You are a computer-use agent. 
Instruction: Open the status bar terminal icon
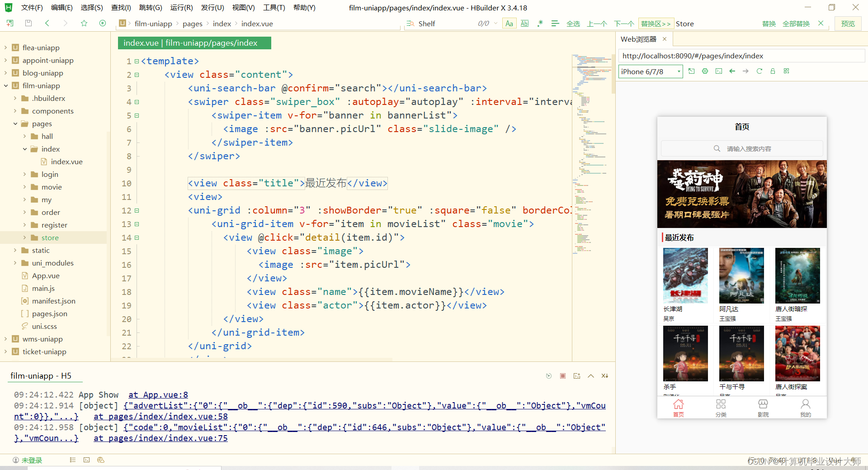tap(86, 460)
